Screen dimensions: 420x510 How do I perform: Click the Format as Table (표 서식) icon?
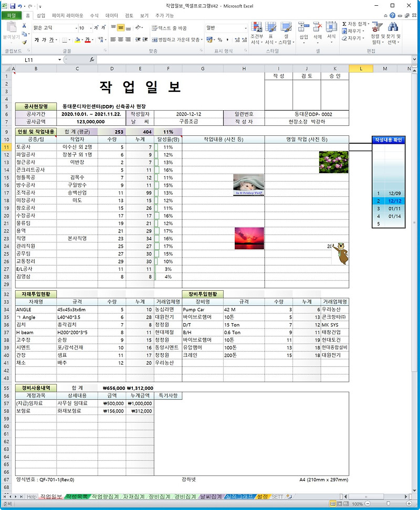coord(270,27)
